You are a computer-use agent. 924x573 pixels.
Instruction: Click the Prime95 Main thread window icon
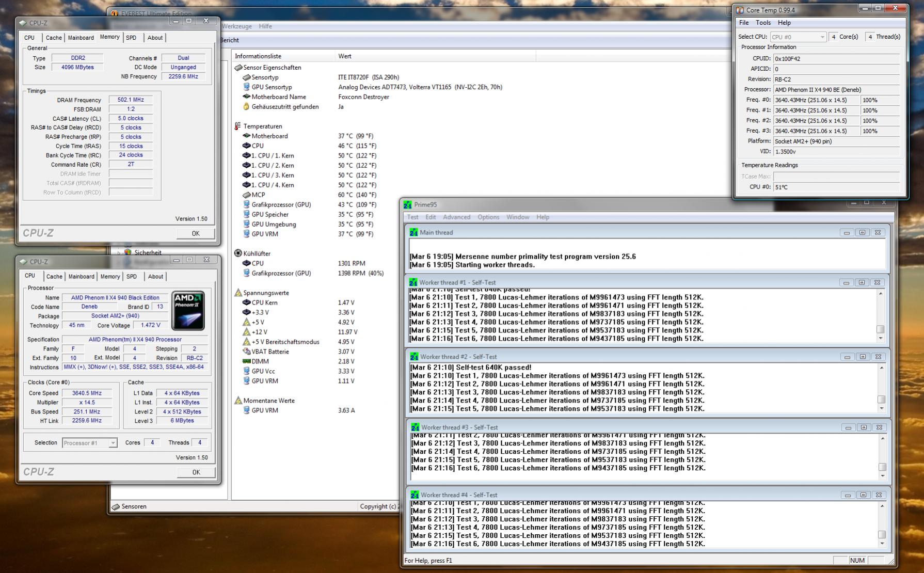pos(413,232)
